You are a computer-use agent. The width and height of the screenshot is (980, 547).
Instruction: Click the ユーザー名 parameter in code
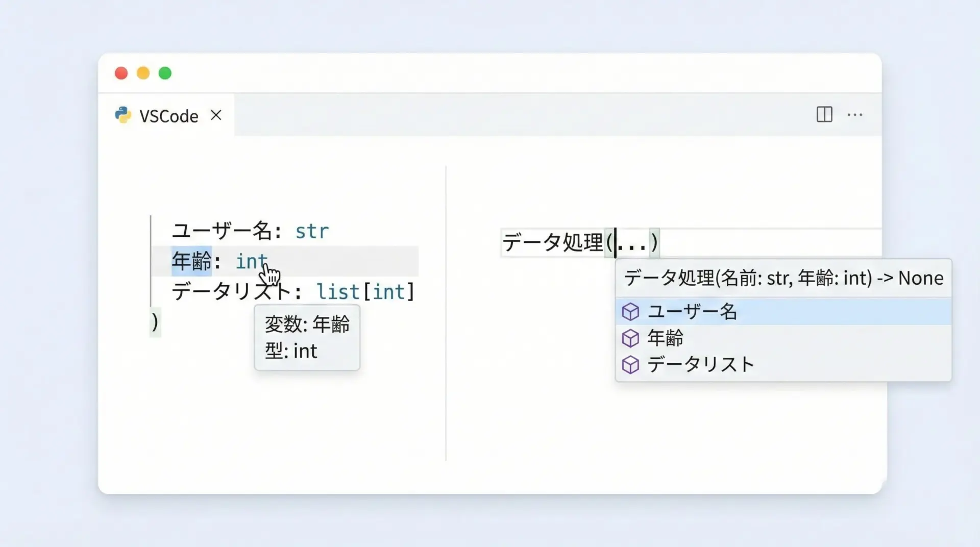(x=222, y=231)
